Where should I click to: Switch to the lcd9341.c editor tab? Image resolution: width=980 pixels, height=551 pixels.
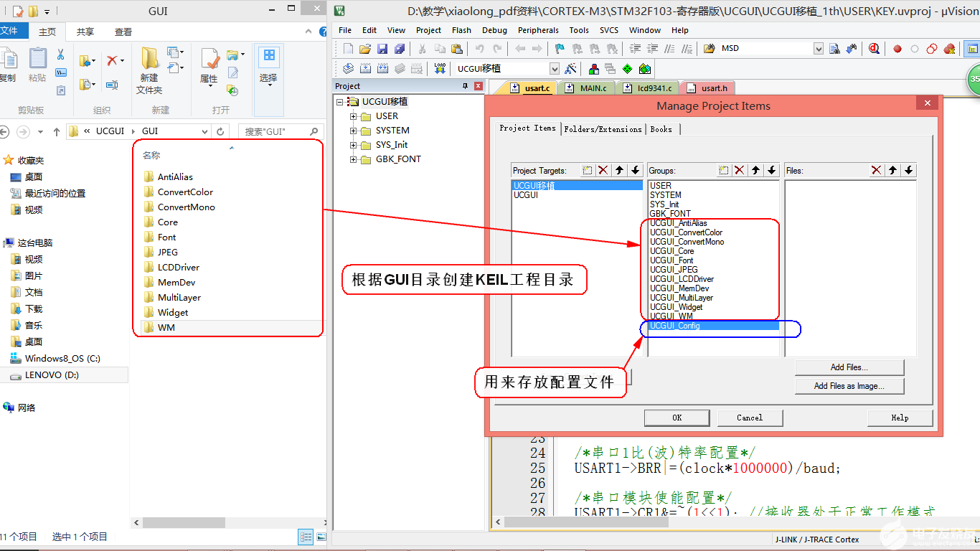click(x=649, y=88)
